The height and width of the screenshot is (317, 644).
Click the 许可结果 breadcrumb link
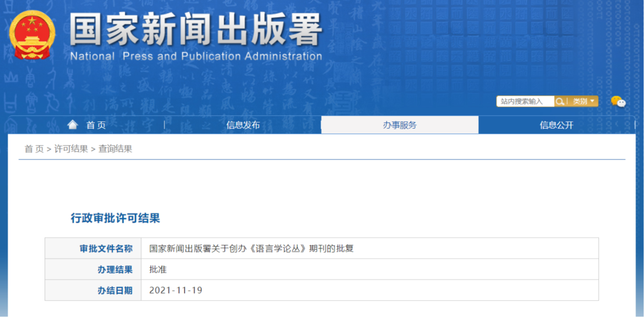click(71, 149)
